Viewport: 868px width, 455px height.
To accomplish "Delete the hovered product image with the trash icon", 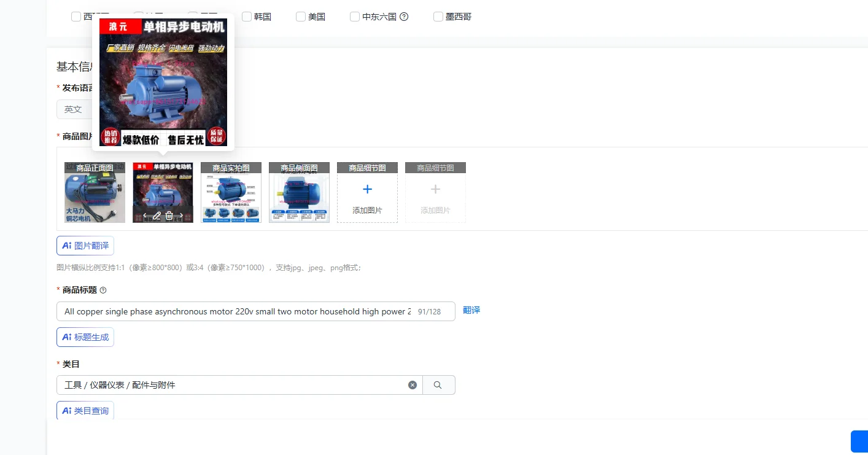I will point(169,216).
